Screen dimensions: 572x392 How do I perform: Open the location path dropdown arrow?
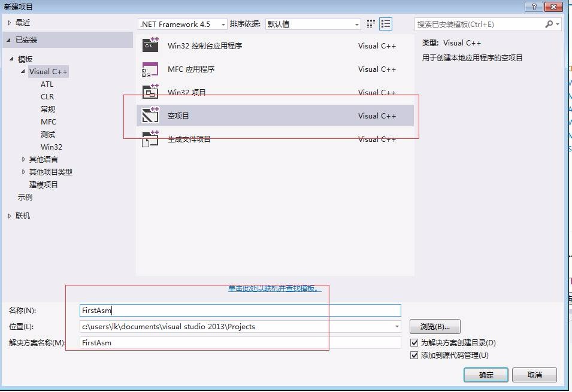397,326
